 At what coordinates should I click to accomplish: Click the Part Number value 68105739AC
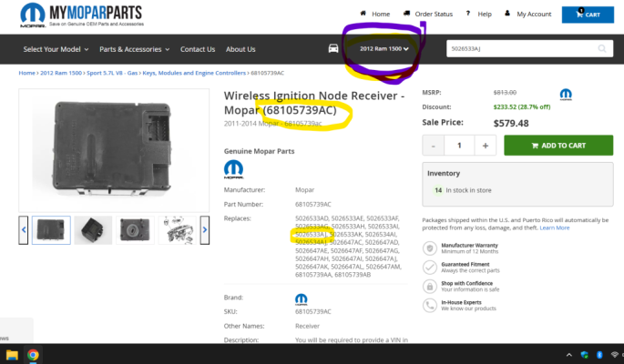[312, 204]
